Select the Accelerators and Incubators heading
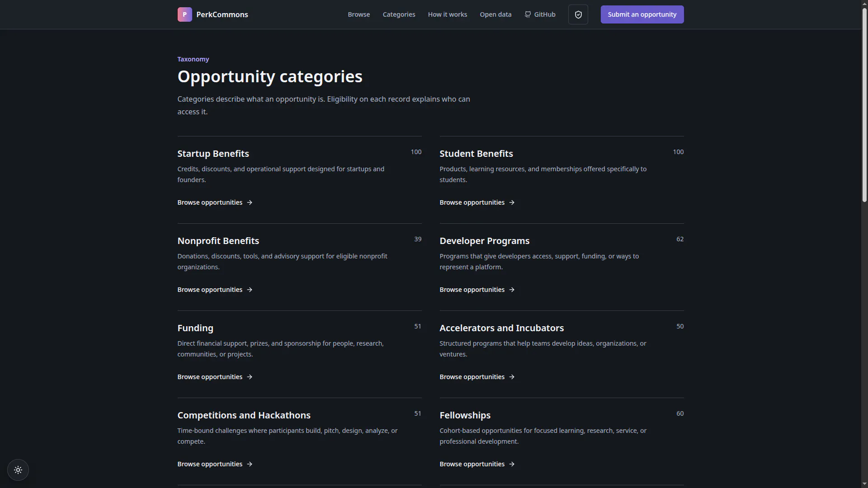The width and height of the screenshot is (868, 488). coord(501,328)
